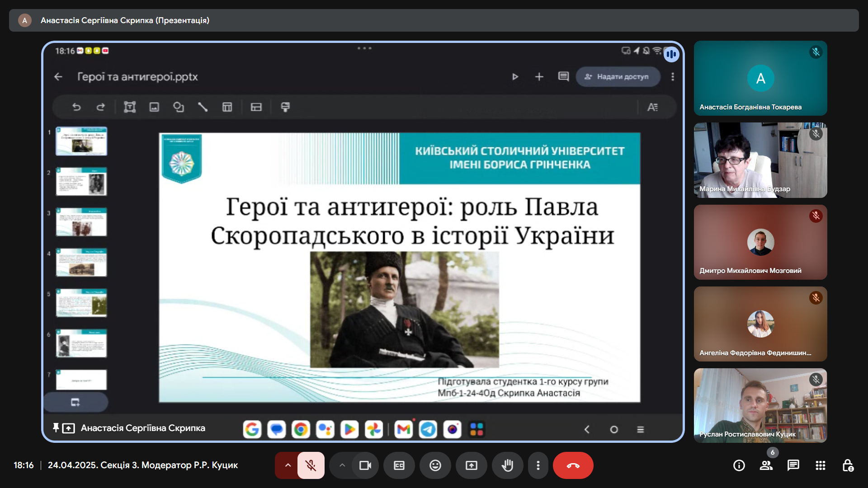
Task: Send a reaction with the emoji icon
Action: pyautogui.click(x=435, y=465)
